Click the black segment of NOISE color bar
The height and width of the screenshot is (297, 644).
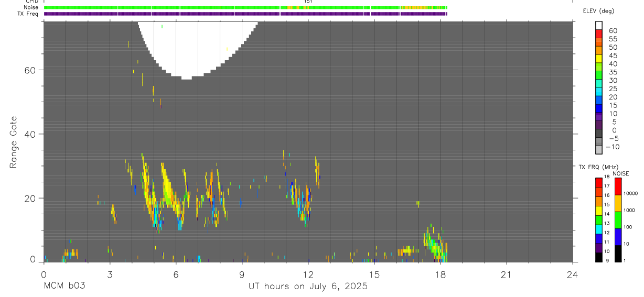tap(618, 253)
